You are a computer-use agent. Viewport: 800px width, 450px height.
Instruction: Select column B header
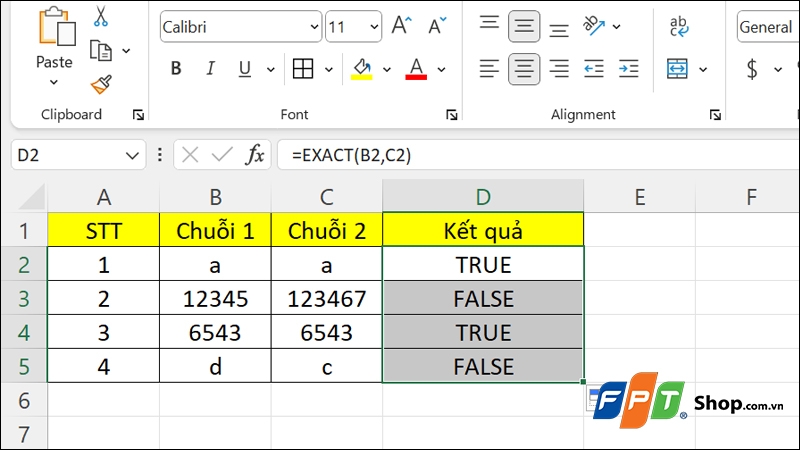pyautogui.click(x=215, y=196)
